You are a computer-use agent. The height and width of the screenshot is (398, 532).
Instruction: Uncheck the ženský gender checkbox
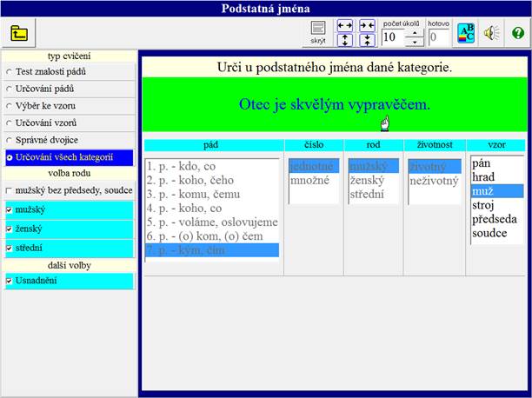pyautogui.click(x=9, y=229)
